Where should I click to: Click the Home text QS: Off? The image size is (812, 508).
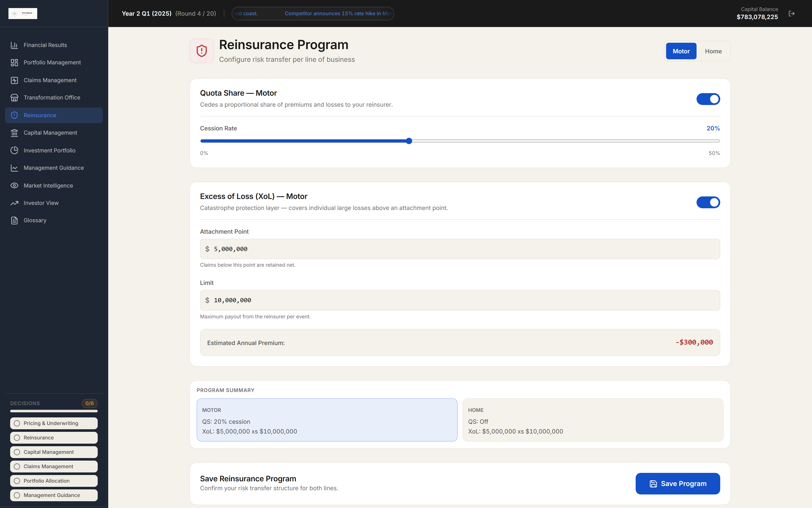pos(478,422)
